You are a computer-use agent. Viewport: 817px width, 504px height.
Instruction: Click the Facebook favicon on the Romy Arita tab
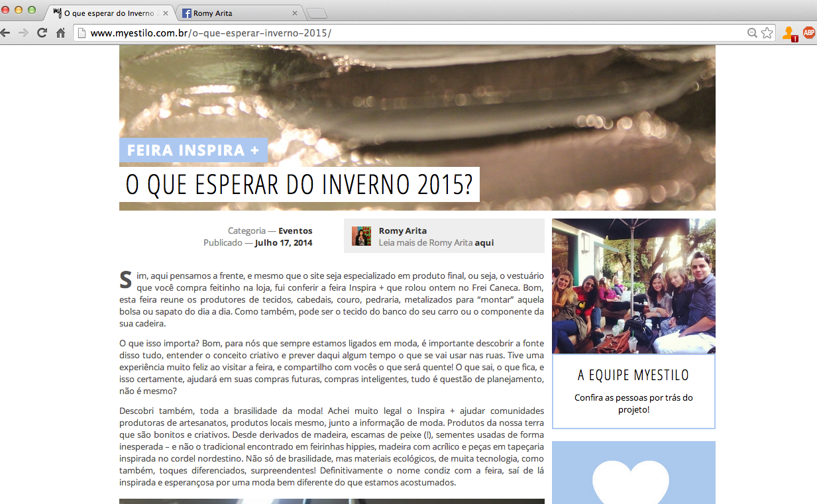click(x=187, y=13)
